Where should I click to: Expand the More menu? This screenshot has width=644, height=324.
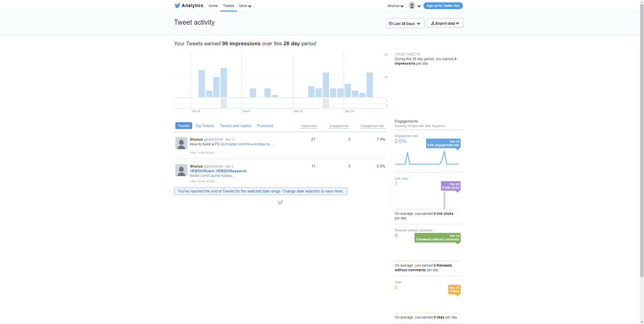point(245,6)
